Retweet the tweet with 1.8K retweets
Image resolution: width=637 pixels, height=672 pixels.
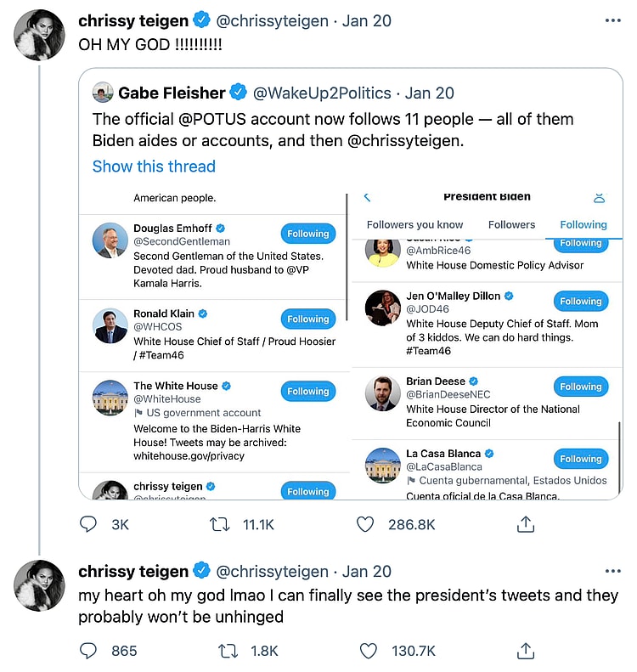[x=228, y=651]
